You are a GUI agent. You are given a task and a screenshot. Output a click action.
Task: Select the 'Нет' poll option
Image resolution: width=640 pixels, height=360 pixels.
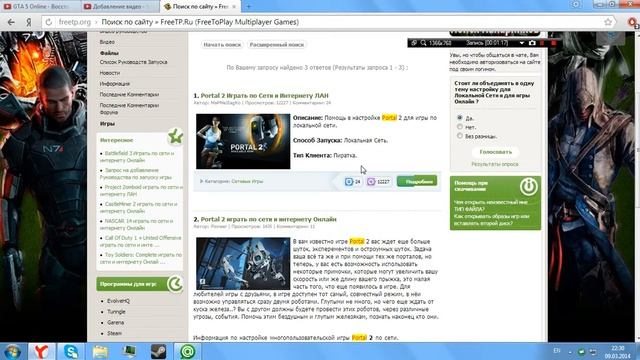[460, 127]
